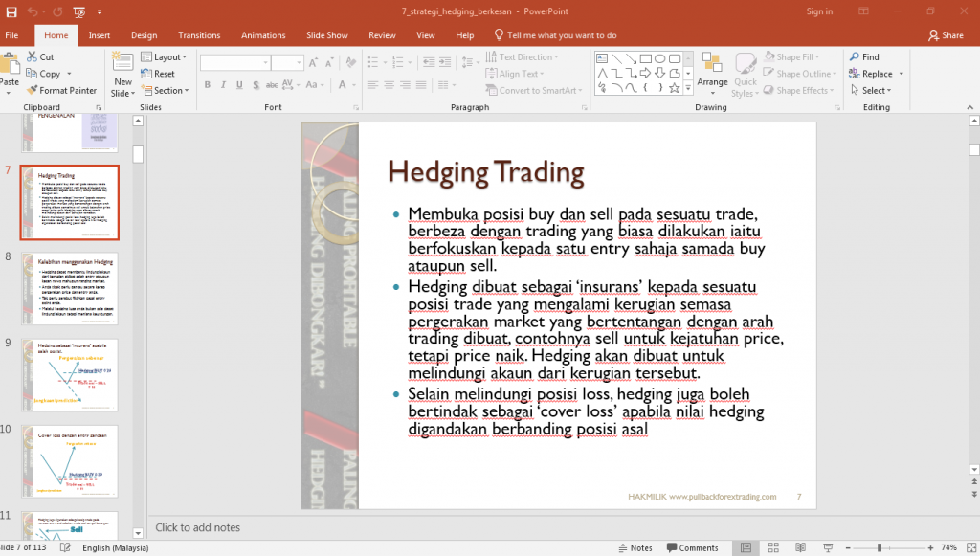Click the Copy button
The width and height of the screenshot is (980, 556).
tap(43, 74)
